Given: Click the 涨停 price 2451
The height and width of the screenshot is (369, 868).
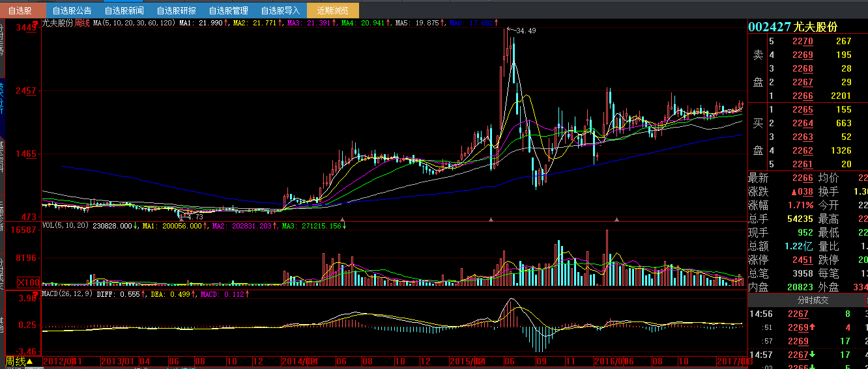Looking at the screenshot, I should click(802, 260).
